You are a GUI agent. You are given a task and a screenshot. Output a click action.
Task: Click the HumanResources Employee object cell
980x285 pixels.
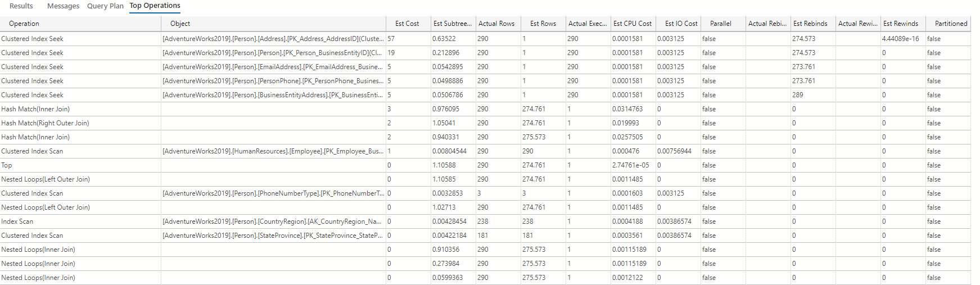tap(273, 151)
